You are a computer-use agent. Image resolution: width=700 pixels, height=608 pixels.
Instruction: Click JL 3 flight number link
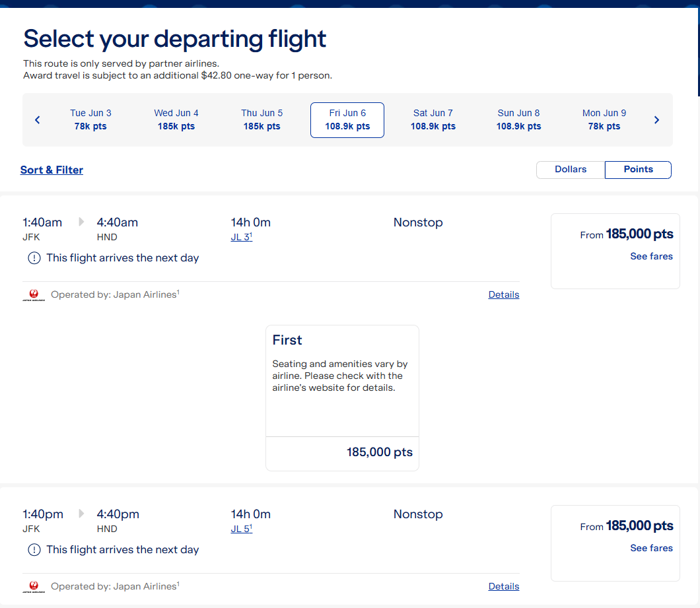tap(241, 238)
